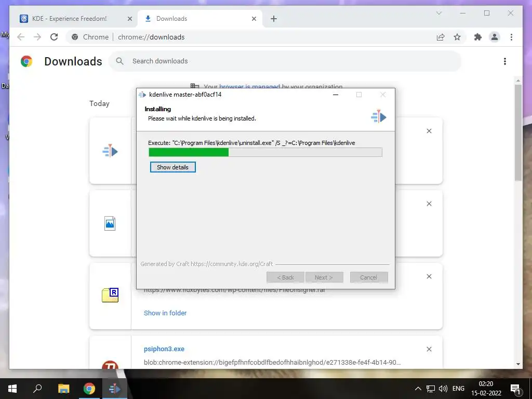Remove the image file download entry

[429, 204]
